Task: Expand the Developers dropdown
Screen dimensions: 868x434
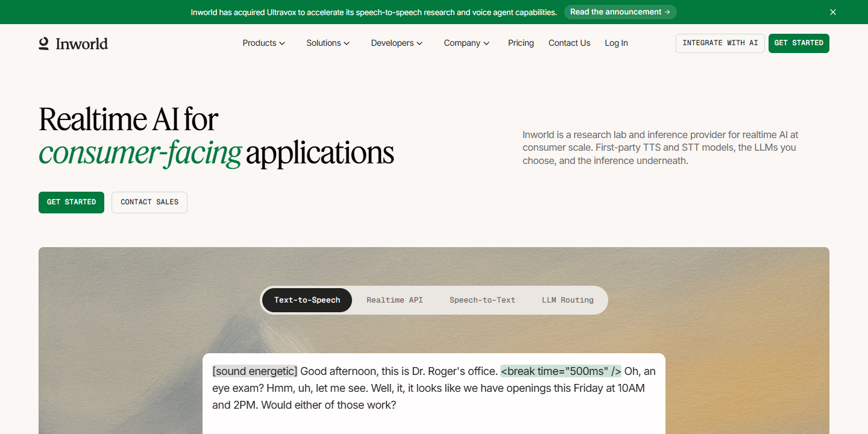Action: [x=397, y=43]
